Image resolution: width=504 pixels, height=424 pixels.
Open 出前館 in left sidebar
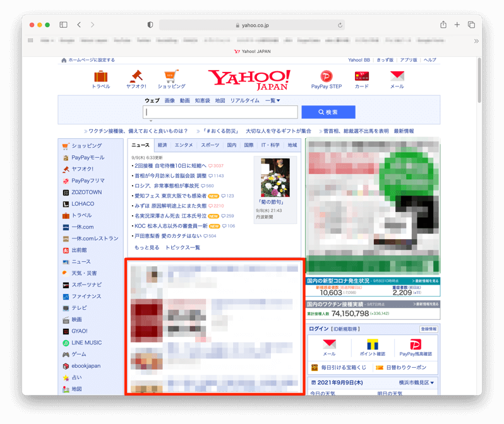click(79, 250)
